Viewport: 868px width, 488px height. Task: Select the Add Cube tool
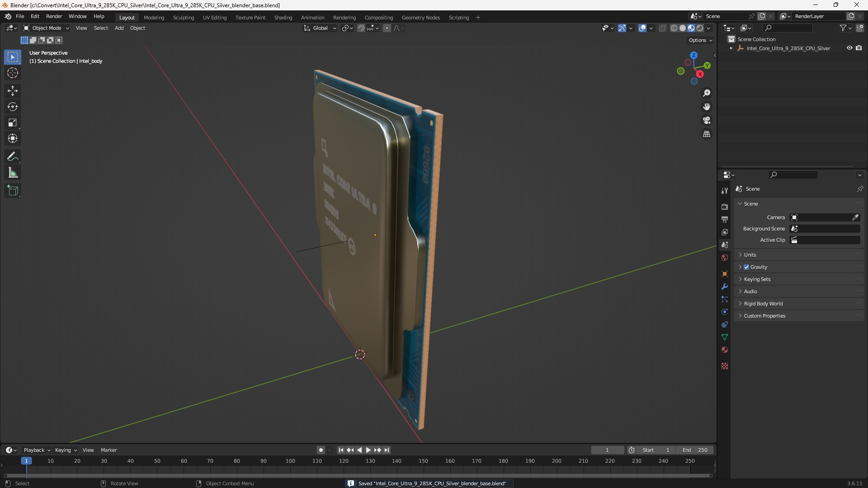13,191
